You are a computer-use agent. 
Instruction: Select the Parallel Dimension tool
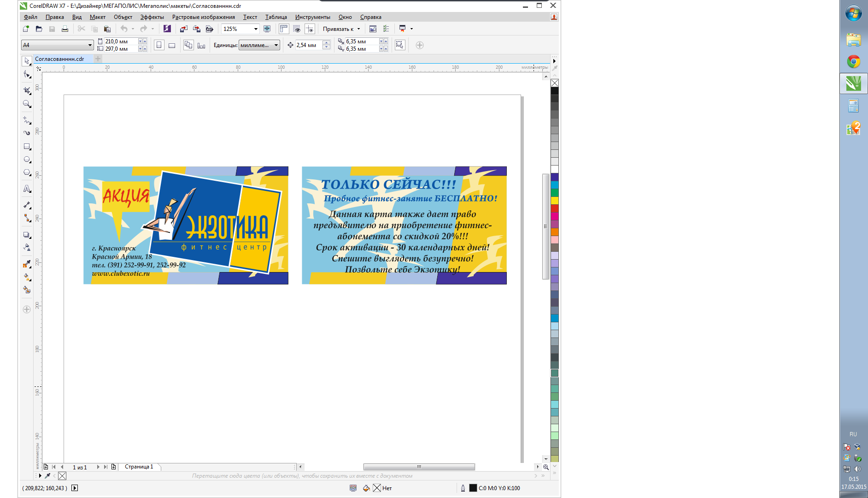27,205
